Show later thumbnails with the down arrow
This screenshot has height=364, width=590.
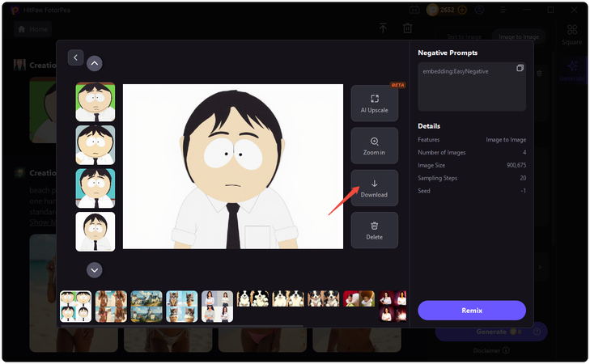[x=95, y=270]
